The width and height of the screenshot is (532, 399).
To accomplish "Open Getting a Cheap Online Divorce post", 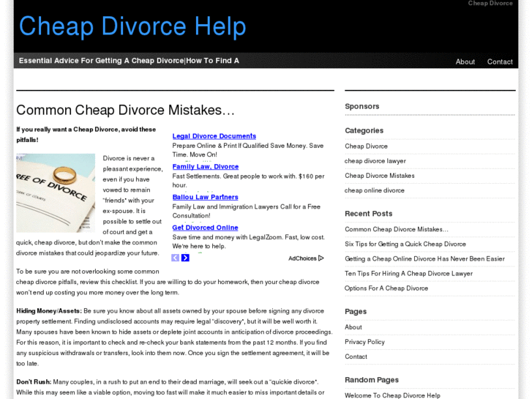I will [x=424, y=258].
